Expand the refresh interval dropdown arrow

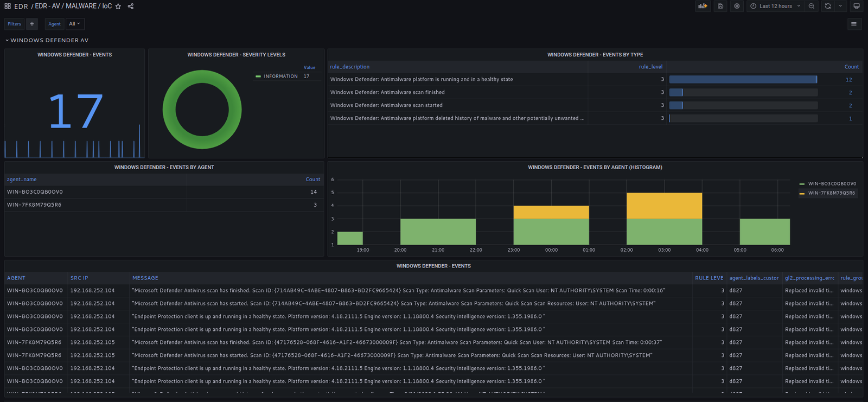click(x=840, y=6)
